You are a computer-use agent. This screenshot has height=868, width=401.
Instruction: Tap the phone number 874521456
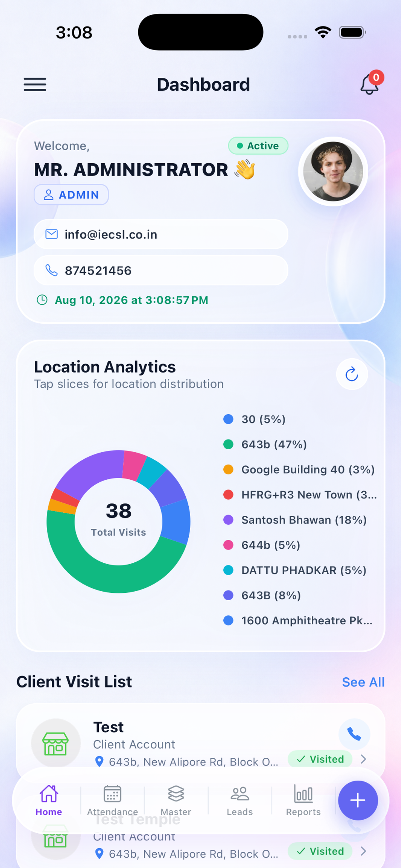[x=98, y=271]
